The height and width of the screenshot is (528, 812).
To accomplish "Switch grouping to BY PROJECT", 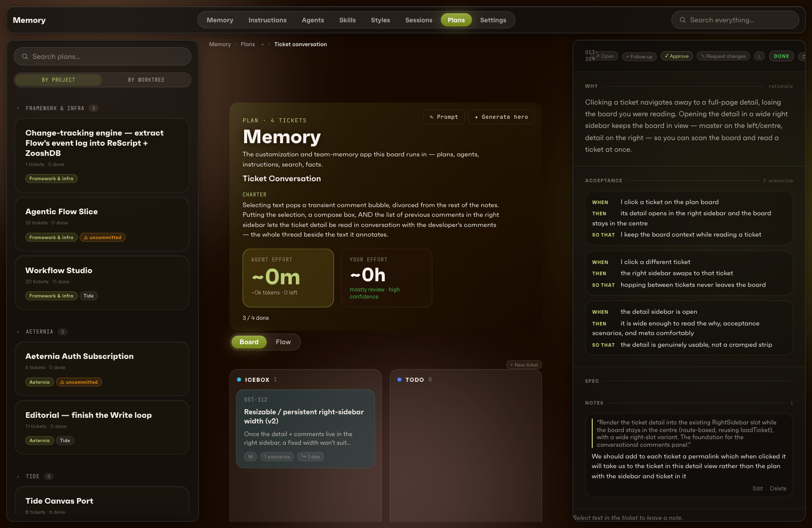I will [x=58, y=80].
